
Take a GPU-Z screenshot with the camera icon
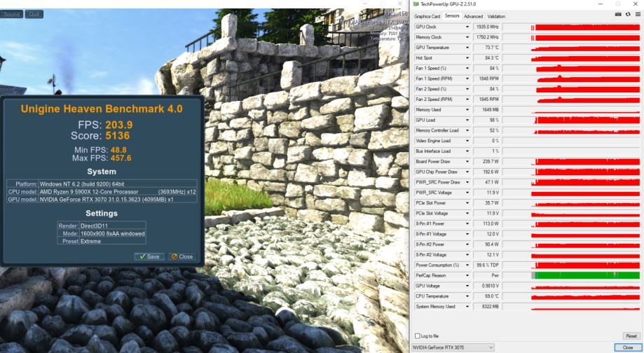click(618, 15)
